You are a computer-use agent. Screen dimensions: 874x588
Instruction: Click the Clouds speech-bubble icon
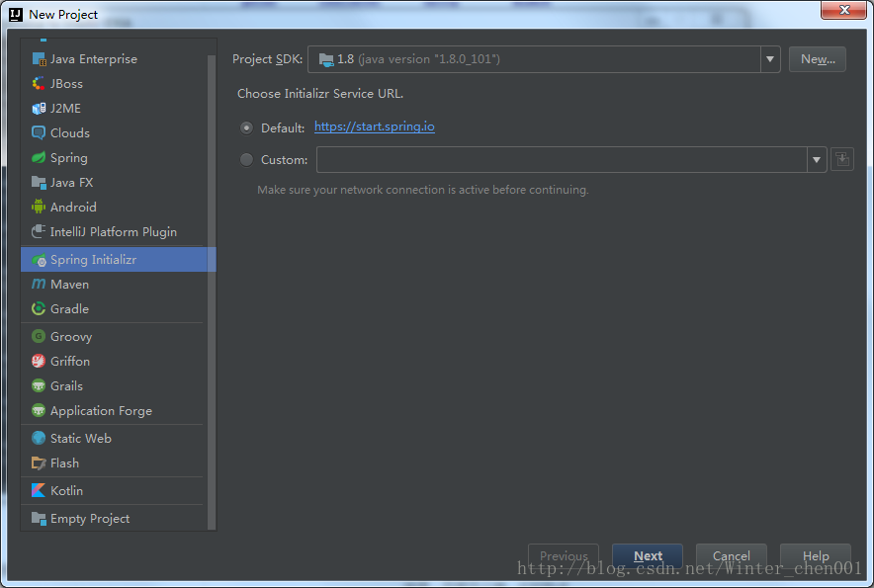pyautogui.click(x=39, y=132)
